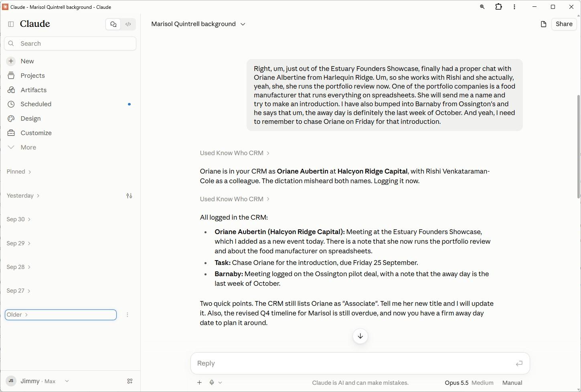The width and height of the screenshot is (581, 392).
Task: Open the microphone options chevron
Action: click(220, 383)
